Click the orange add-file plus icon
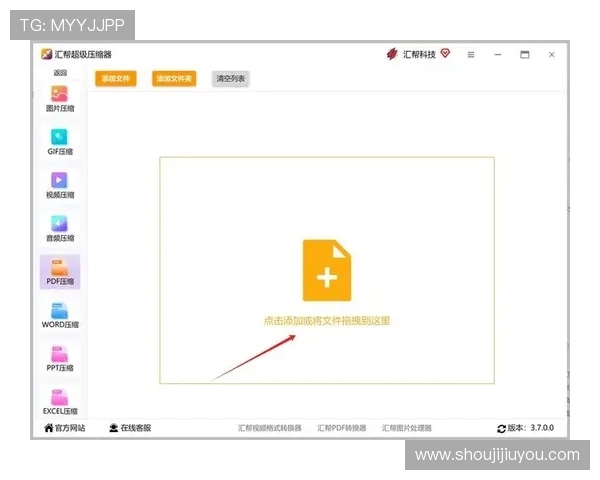Screen dimensions: 600x480 coord(327,270)
